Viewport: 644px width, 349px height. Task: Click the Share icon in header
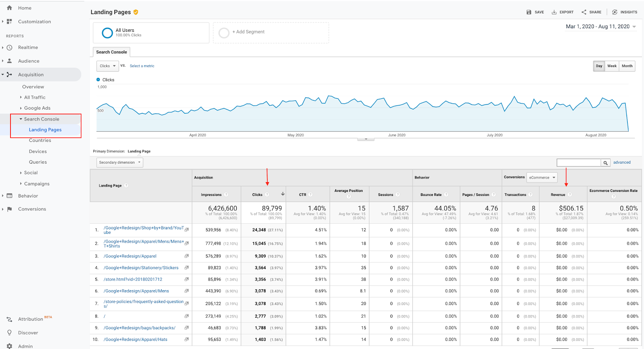point(584,12)
